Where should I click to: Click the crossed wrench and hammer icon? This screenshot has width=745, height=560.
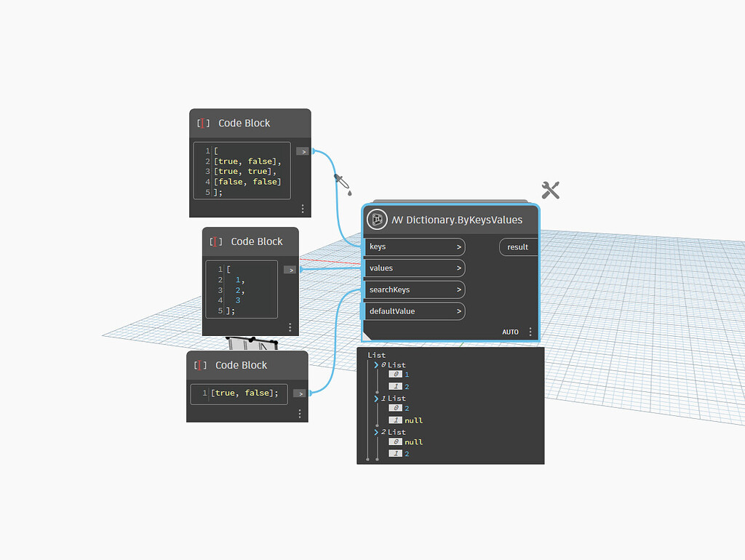(x=551, y=190)
